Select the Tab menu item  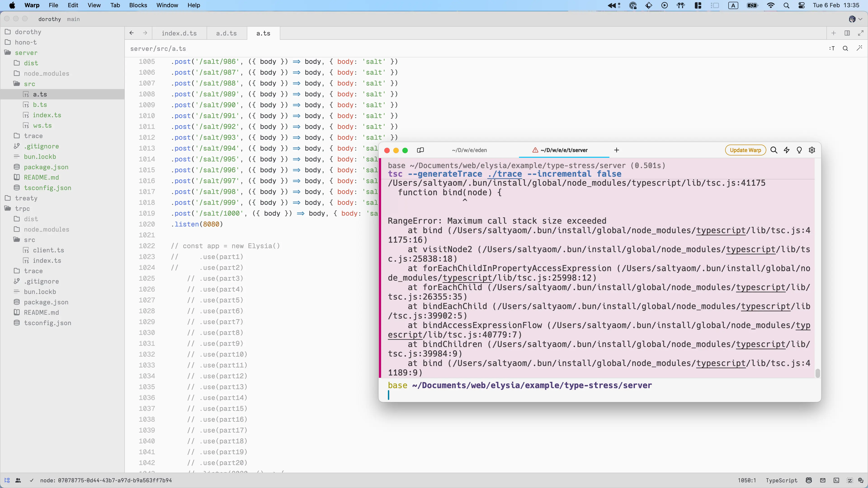[x=116, y=5]
